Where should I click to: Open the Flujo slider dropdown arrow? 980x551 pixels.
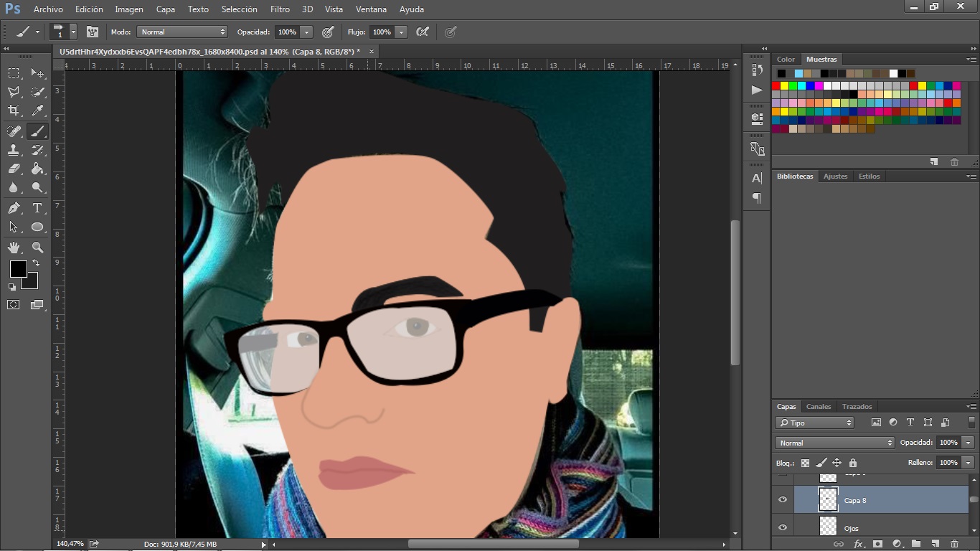(402, 32)
